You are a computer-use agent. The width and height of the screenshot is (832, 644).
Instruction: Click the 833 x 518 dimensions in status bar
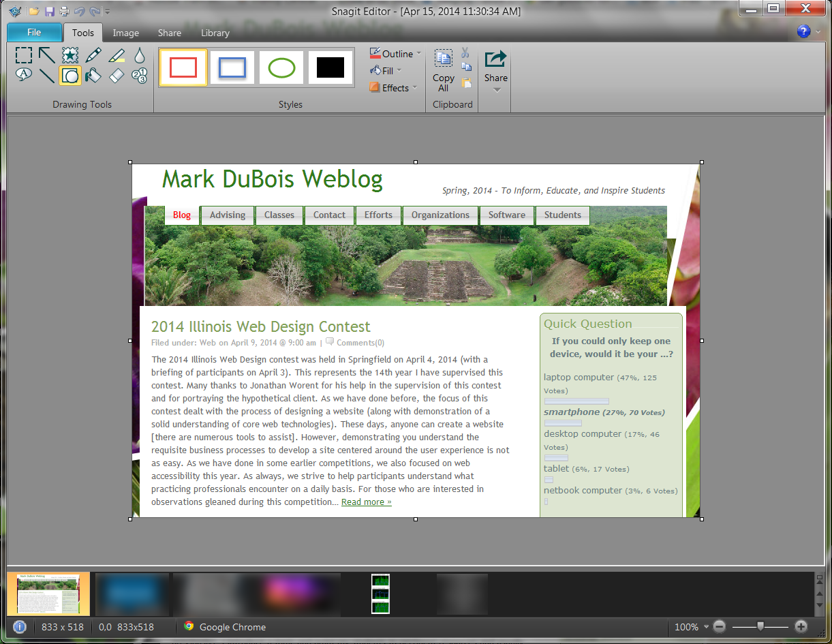pos(63,627)
